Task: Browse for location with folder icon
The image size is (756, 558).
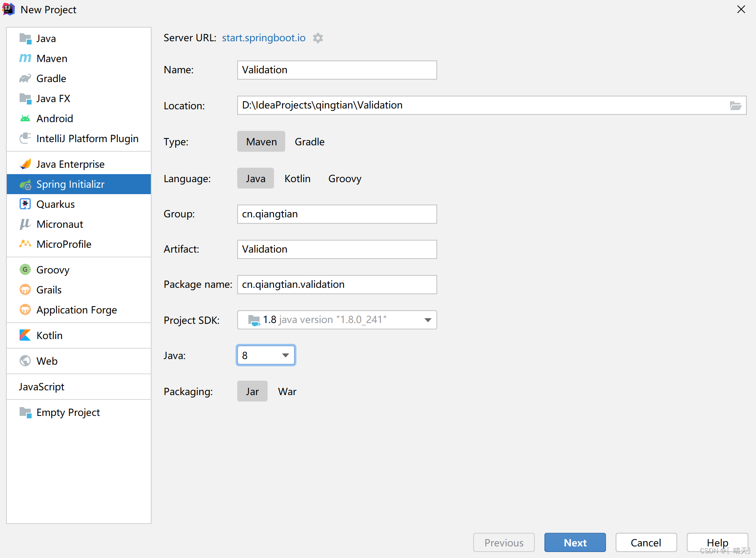Action: (x=735, y=106)
